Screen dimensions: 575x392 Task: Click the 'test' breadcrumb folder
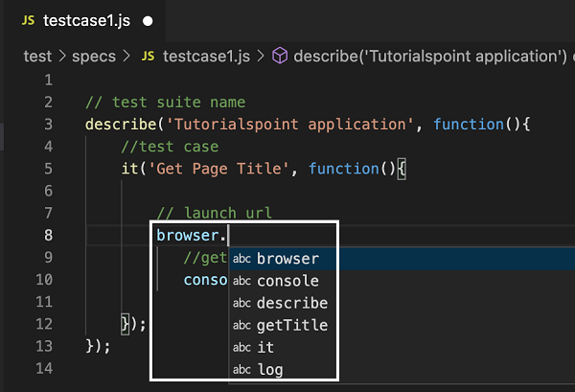click(37, 56)
